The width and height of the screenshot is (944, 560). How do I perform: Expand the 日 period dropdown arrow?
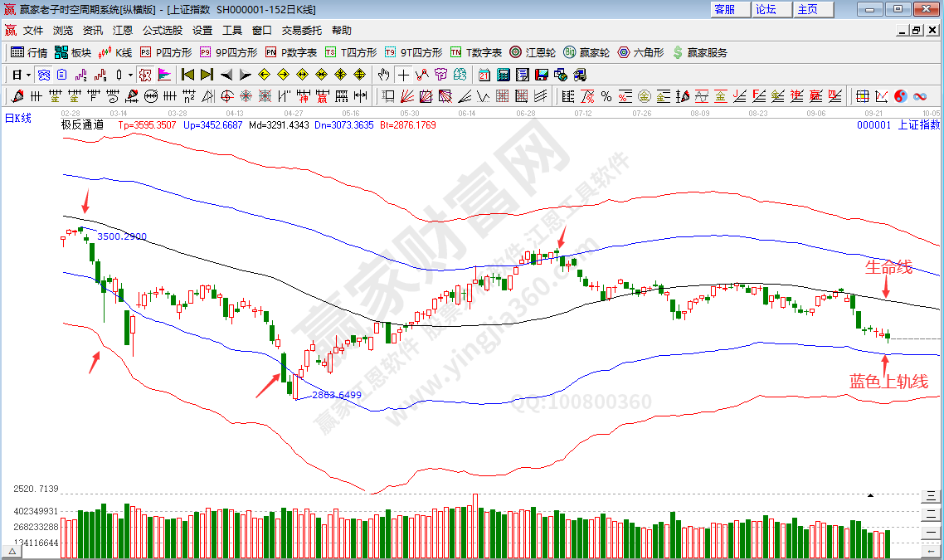[x=27, y=75]
